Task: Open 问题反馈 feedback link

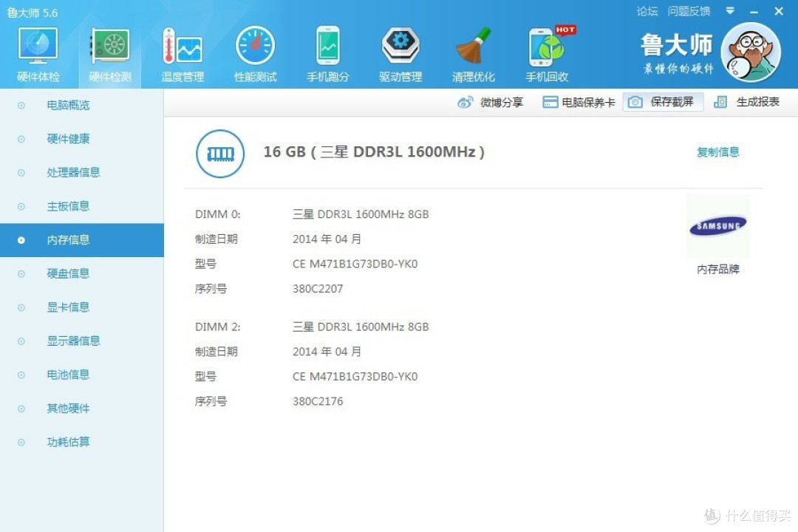Action: pos(689,11)
